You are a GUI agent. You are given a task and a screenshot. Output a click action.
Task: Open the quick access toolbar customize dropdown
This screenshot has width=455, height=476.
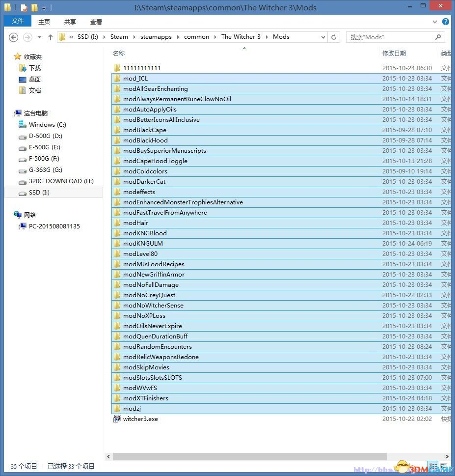pyautogui.click(x=44, y=8)
